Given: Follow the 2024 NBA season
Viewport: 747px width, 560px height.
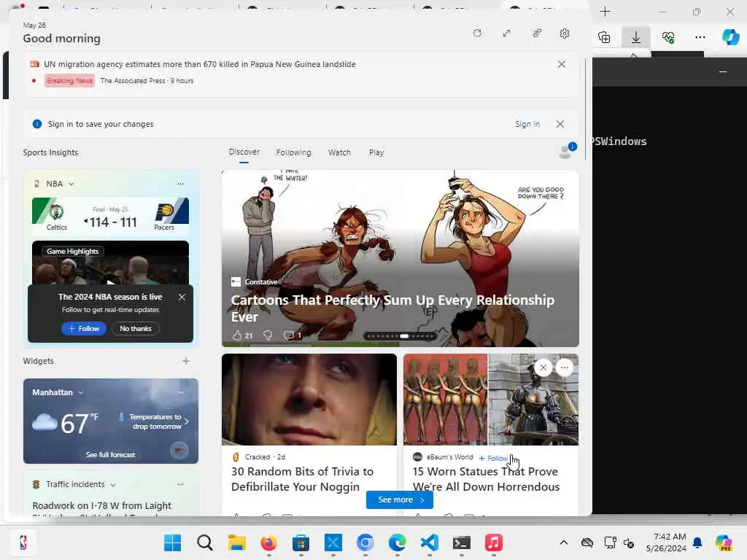Looking at the screenshot, I should click(83, 329).
